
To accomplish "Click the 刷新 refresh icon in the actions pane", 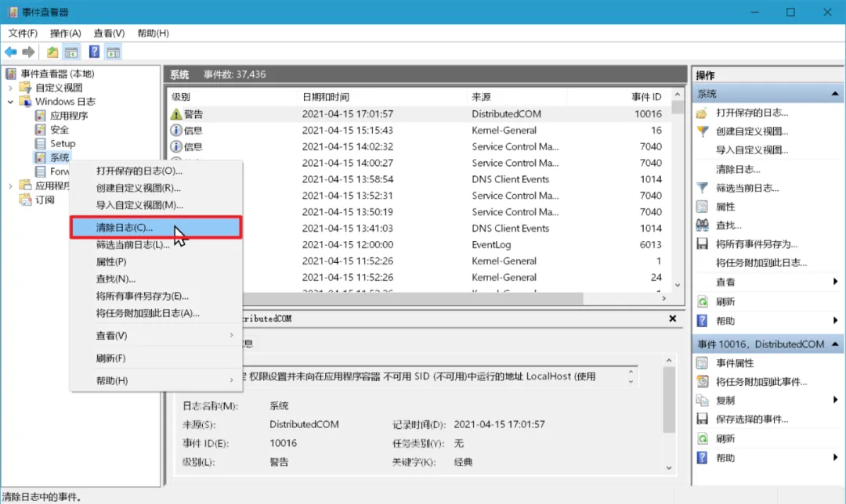I will click(x=701, y=301).
